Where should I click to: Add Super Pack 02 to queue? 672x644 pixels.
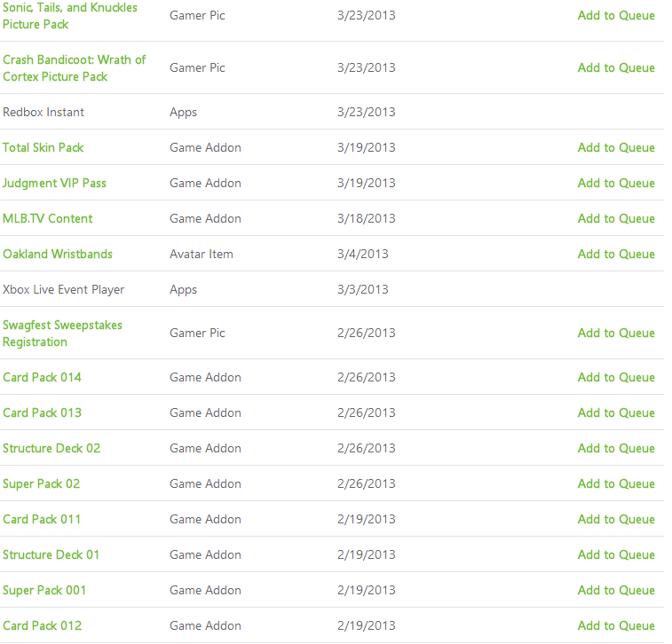click(x=616, y=484)
